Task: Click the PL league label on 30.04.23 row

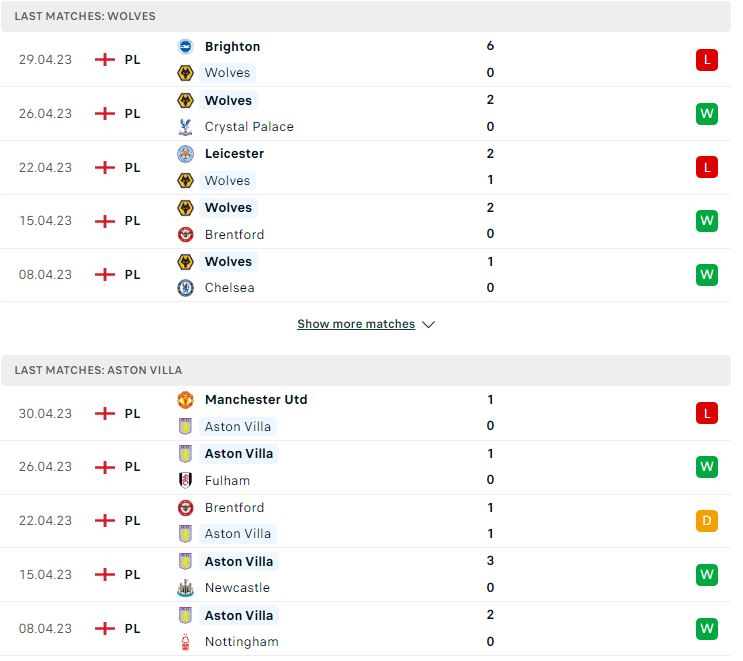Action: click(132, 414)
